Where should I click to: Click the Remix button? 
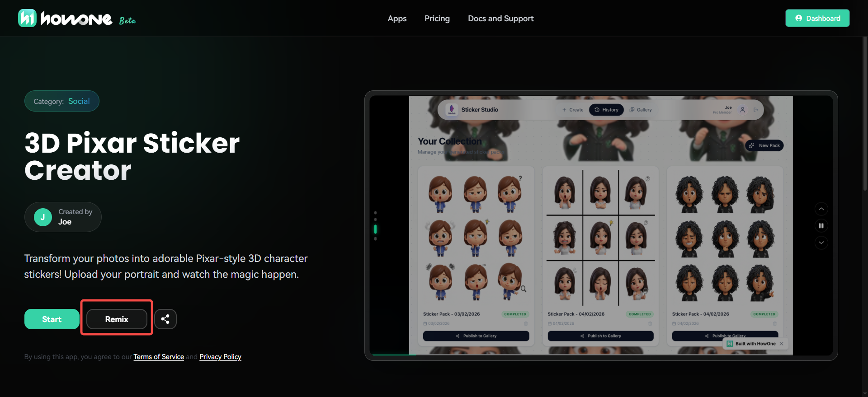(117, 319)
